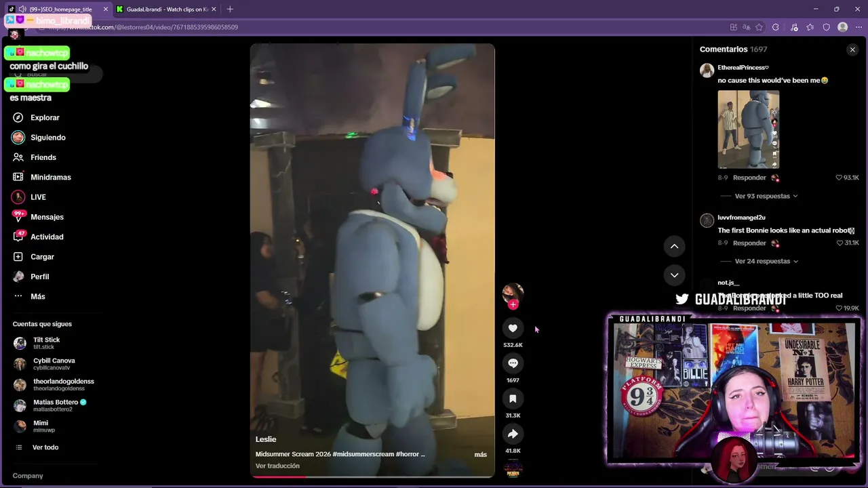Screen dimensions: 868x488
Task: Mute the TikTok tab speaker icon
Action: [x=22, y=9]
